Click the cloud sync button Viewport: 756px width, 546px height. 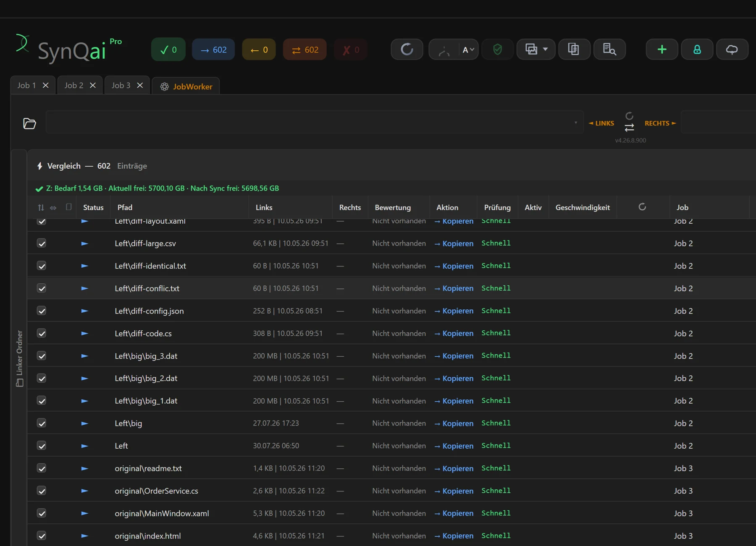pyautogui.click(x=732, y=50)
